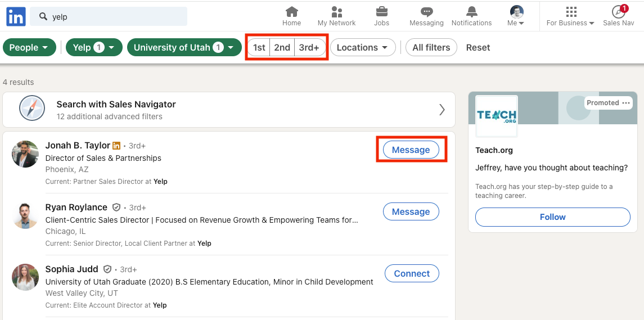The width and height of the screenshot is (644, 320).
Task: Open the Notifications bell icon
Action: 471,11
